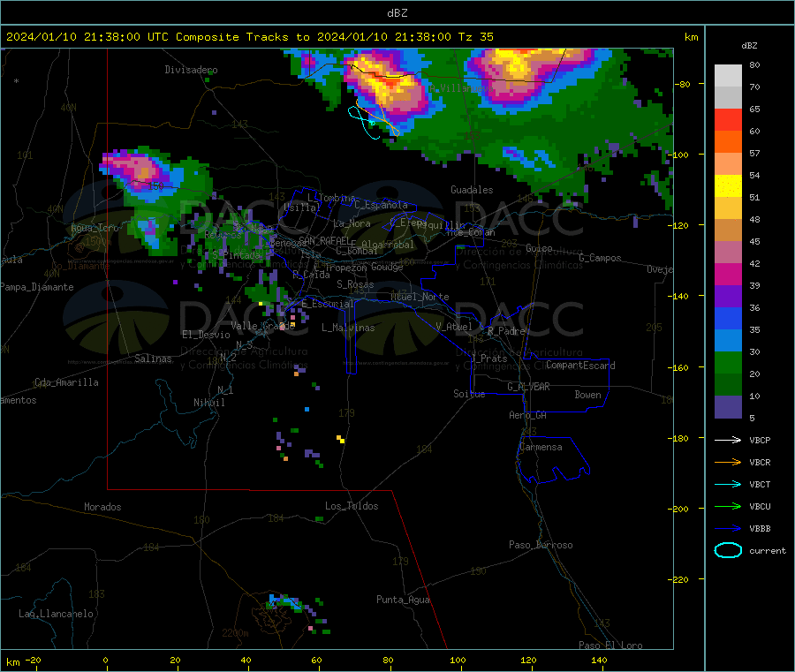795x672 pixels.
Task: Pick the light blue 30 dBZ swatch
Action: coord(728,341)
